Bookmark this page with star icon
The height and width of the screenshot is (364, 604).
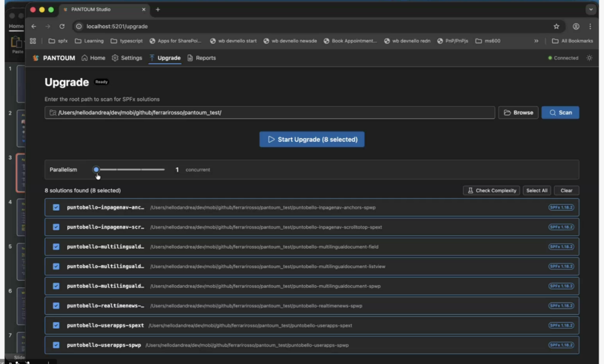point(556,27)
